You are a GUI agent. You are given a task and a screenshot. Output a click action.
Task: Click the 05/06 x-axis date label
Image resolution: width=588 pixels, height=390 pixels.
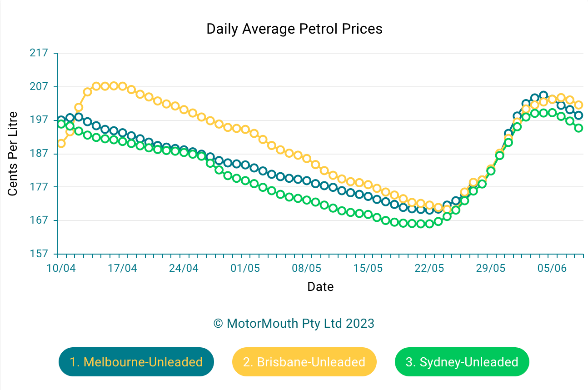click(552, 268)
